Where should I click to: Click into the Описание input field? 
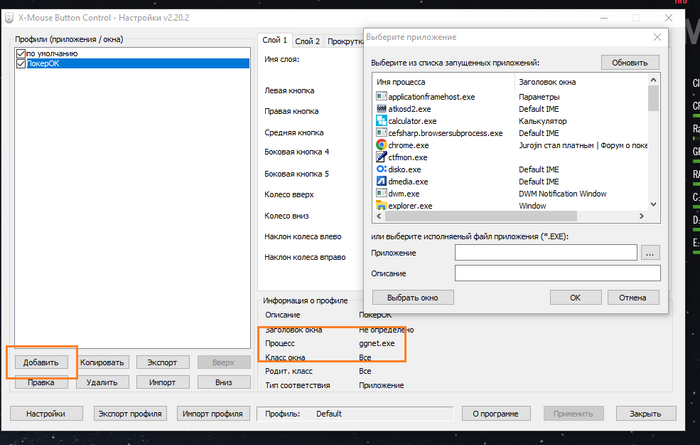pos(558,273)
